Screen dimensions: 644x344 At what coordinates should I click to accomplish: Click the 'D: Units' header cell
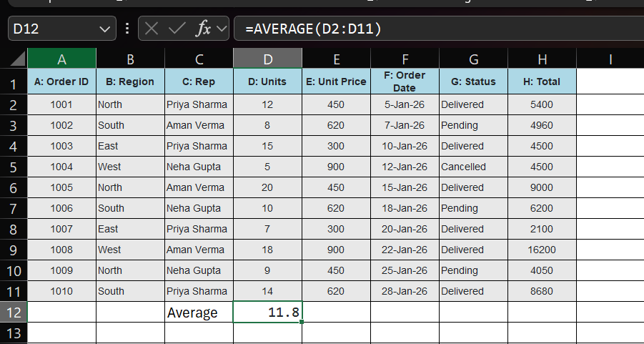[267, 82]
